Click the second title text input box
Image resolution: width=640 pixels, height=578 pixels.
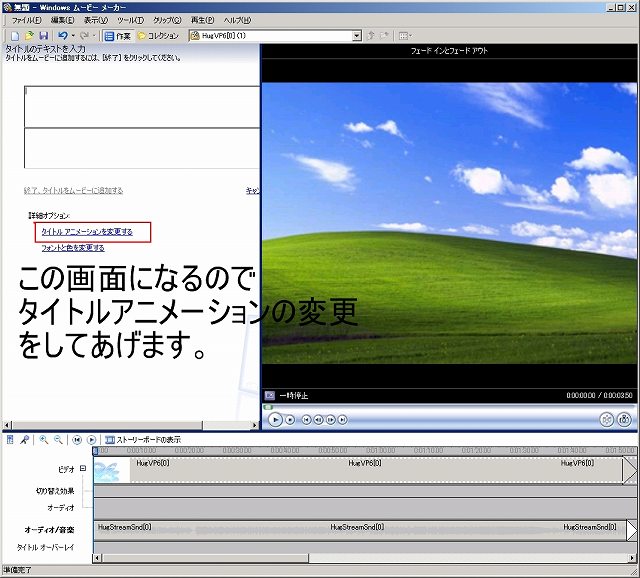click(142, 148)
